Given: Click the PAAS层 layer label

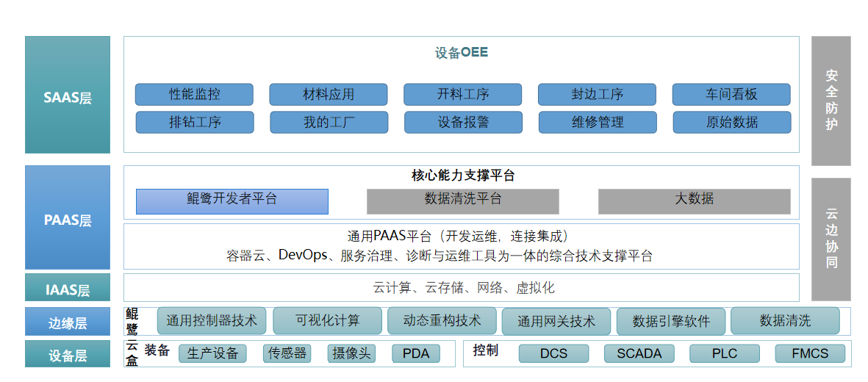Looking at the screenshot, I should [68, 218].
